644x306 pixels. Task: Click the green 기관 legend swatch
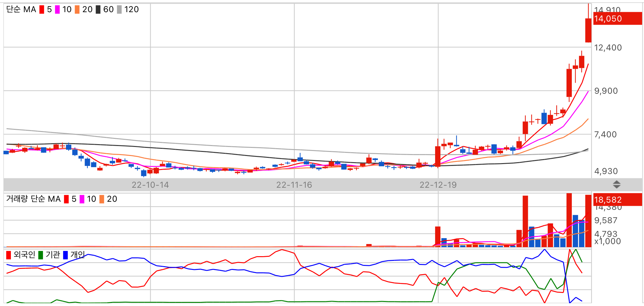coord(40,255)
